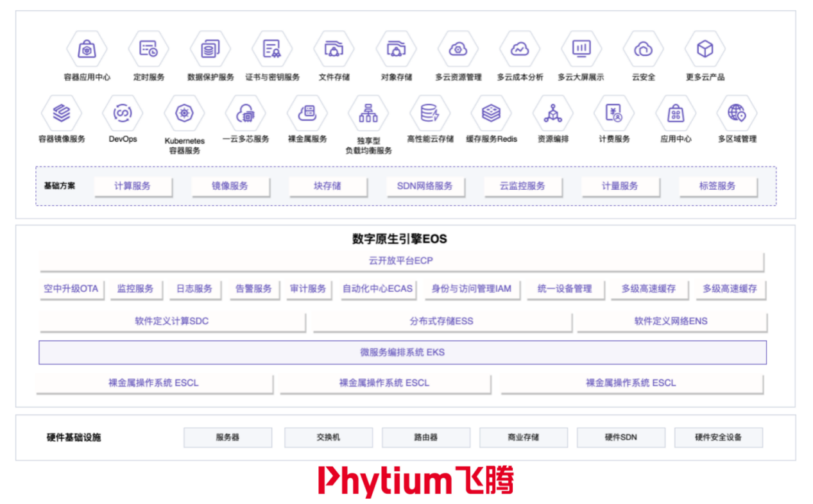Image resolution: width=813 pixels, height=504 pixels.
Task: Click the 审计服务 box
Action: (x=308, y=289)
